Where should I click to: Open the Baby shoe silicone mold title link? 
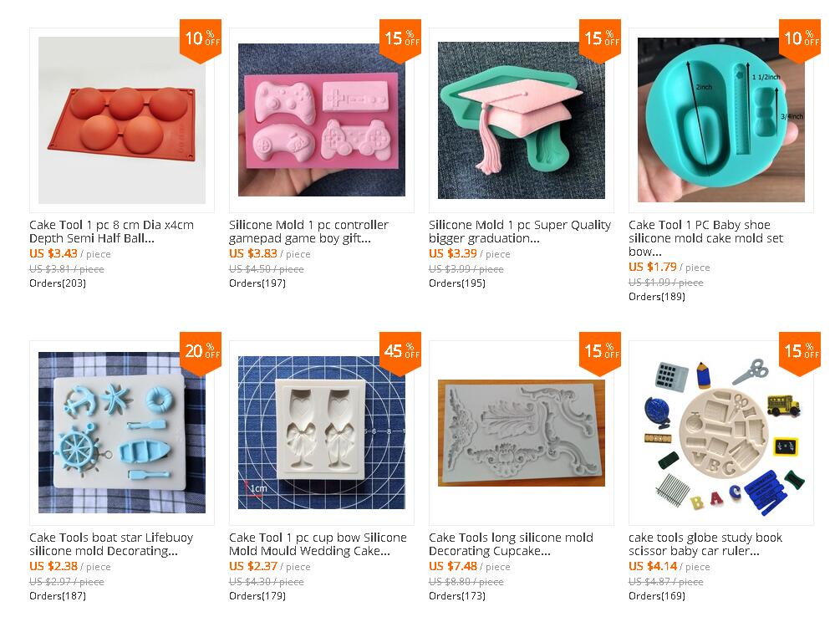click(x=705, y=238)
